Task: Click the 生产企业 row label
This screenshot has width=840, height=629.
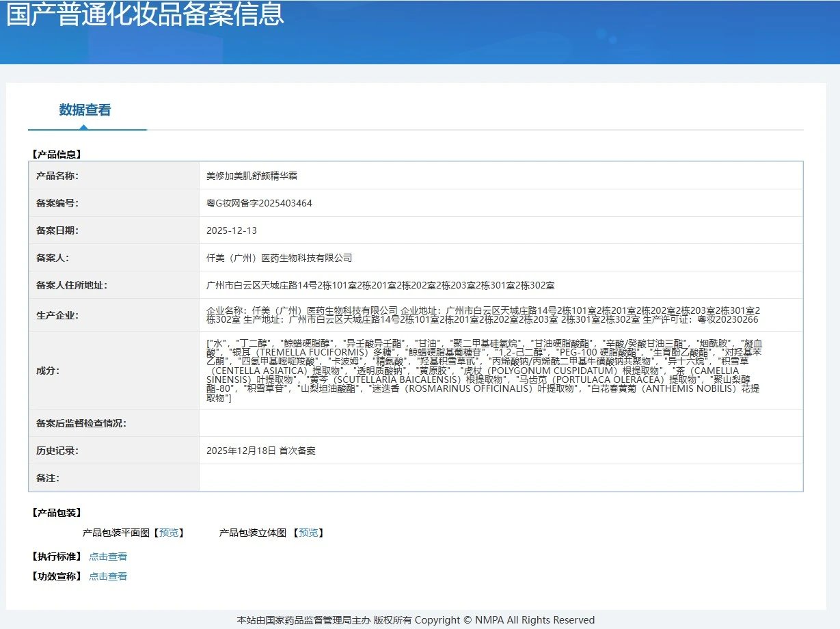Action: pos(57,315)
